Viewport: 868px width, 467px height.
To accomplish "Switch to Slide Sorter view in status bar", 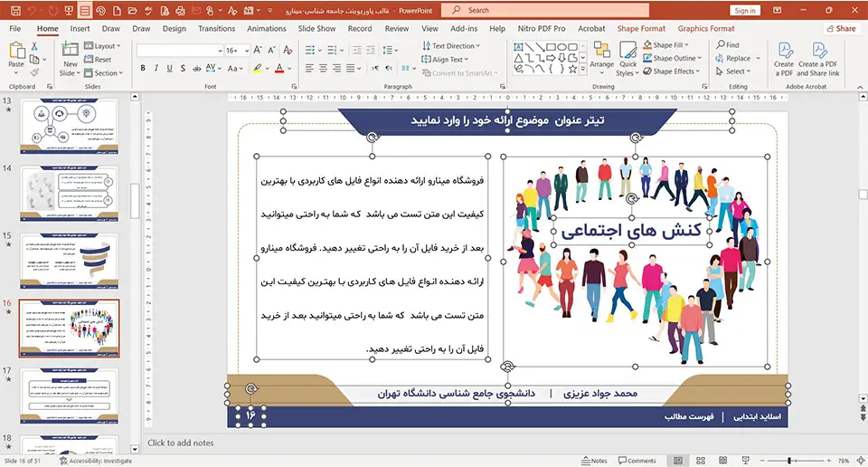I will [700, 461].
